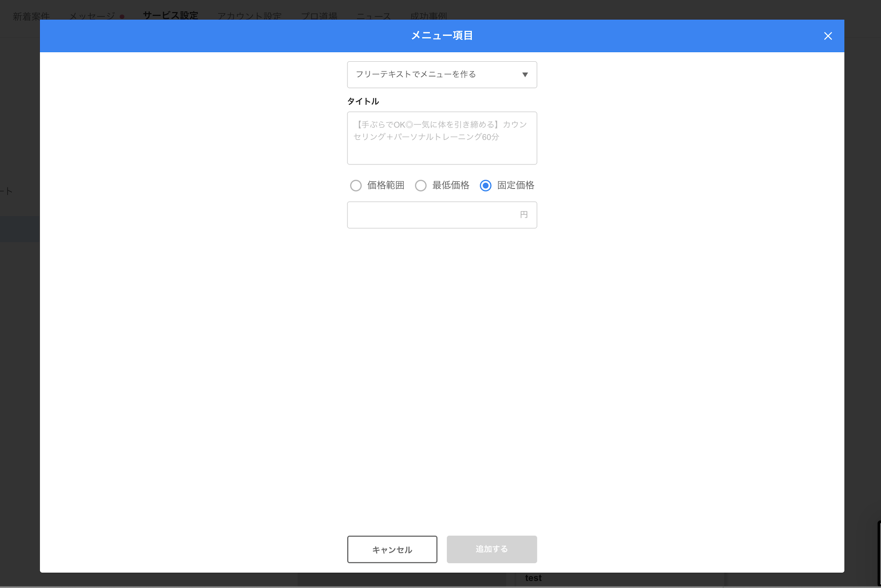Click the dropdown arrow on the menu type selector
This screenshot has width=881, height=588.
525,75
